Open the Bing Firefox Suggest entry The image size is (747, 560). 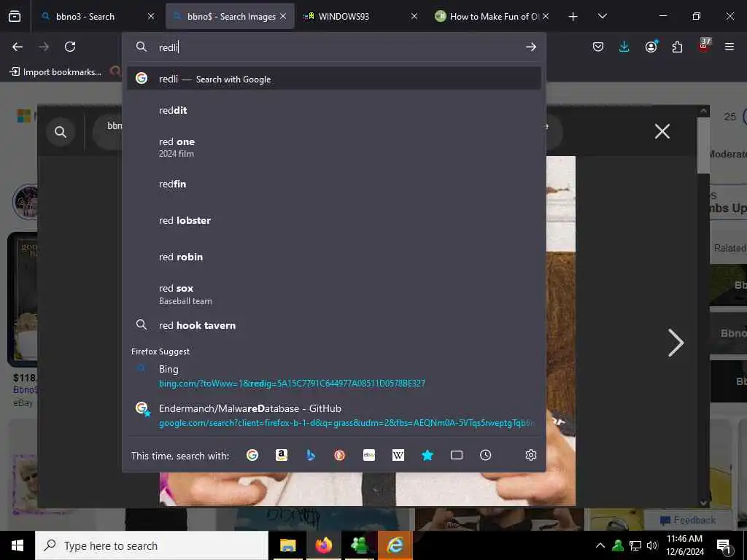[334, 376]
